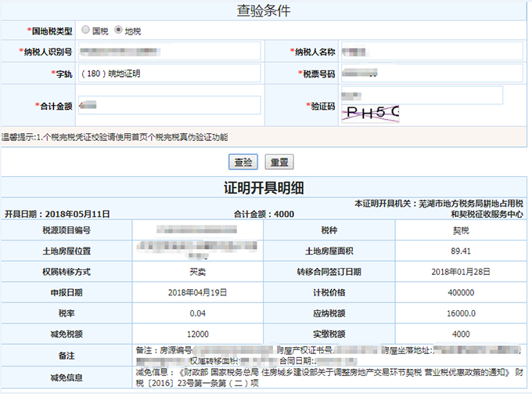This screenshot has height=394, width=532.
Task: Select the 计税价格 value 400000
Action: pyautogui.click(x=460, y=292)
